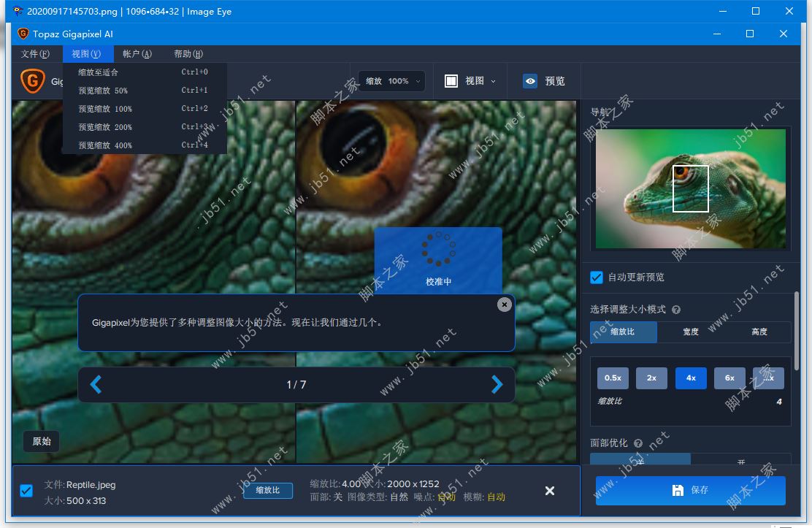Select the 宽度 resize mode
Image resolution: width=812 pixels, height=528 pixels.
[690, 332]
